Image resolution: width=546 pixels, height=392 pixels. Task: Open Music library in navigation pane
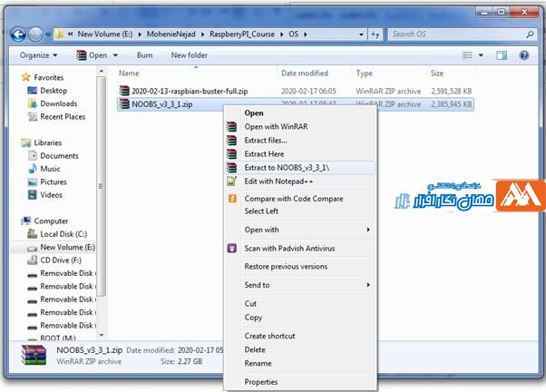pos(50,169)
